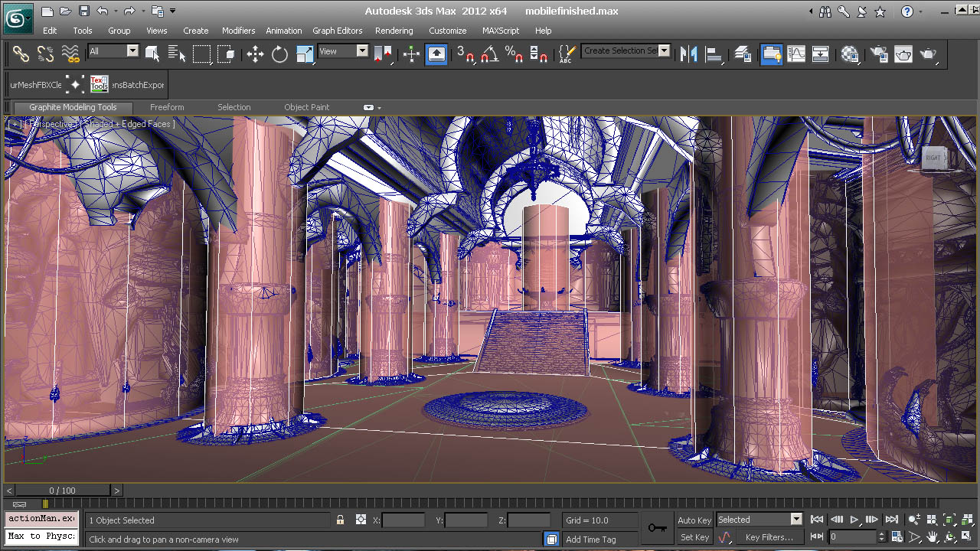Expand the selection filter 'All' dropdown
Image resolution: width=980 pixels, height=551 pixels.
click(132, 51)
